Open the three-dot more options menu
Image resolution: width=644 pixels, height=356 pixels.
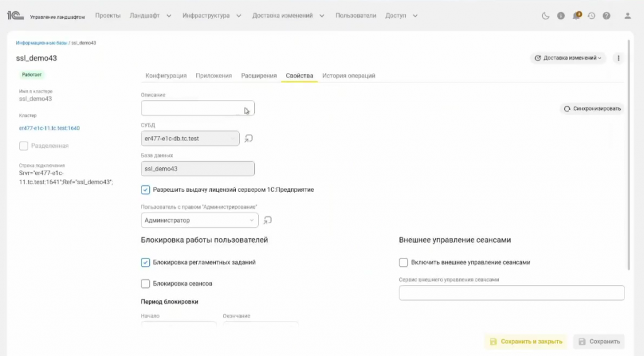click(x=618, y=58)
